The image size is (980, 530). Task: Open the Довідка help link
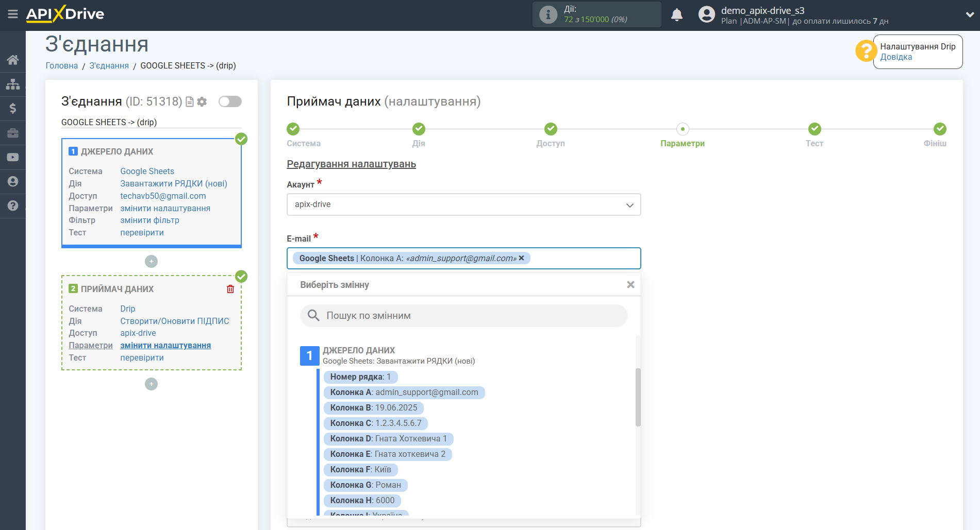point(896,57)
